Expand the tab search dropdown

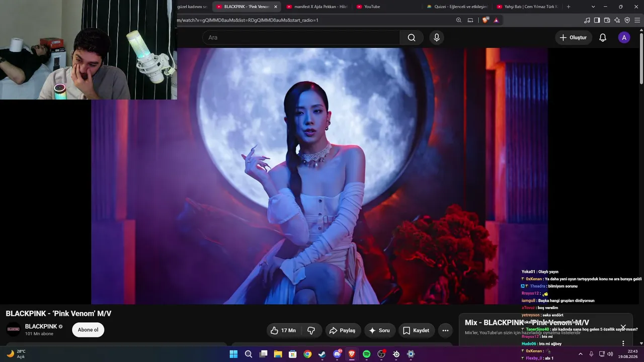tap(593, 7)
